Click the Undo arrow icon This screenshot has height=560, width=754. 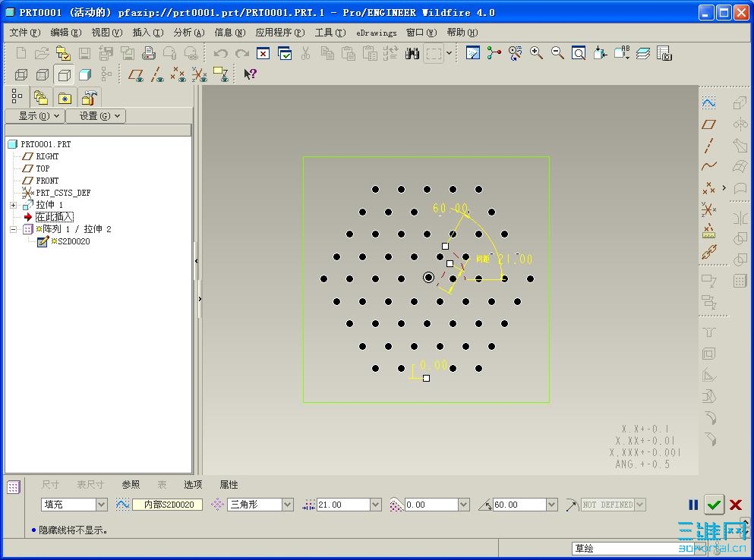(x=220, y=53)
